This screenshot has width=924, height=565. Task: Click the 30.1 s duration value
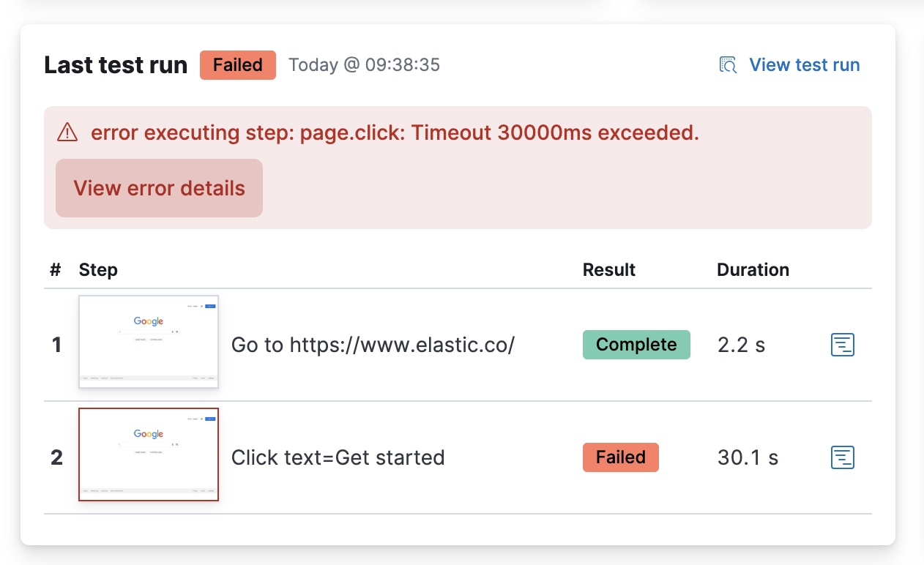click(748, 457)
